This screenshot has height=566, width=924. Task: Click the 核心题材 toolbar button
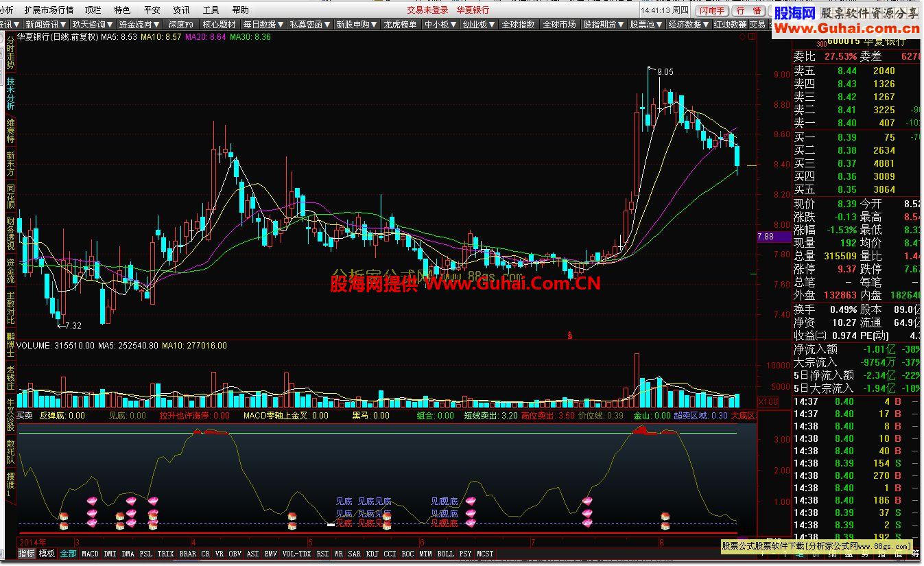218,24
